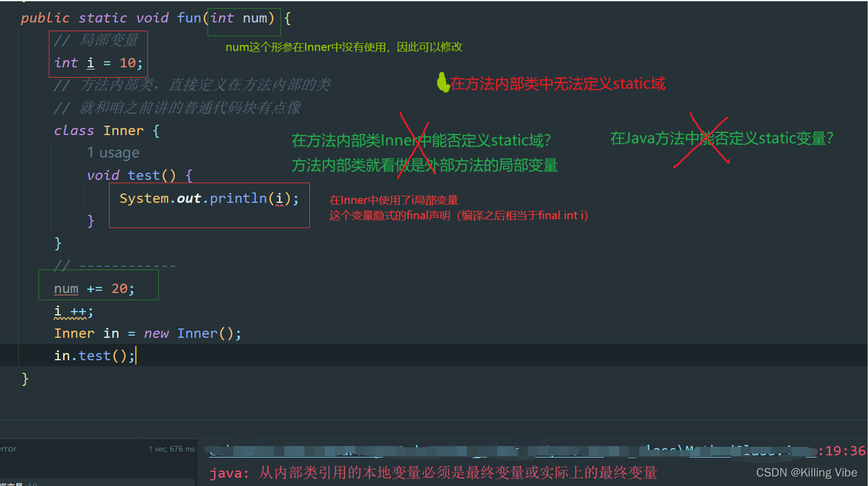Image resolution: width=868 pixels, height=486 pixels.
Task: Click the comment starting '// 方法内部类'
Action: tap(193, 85)
